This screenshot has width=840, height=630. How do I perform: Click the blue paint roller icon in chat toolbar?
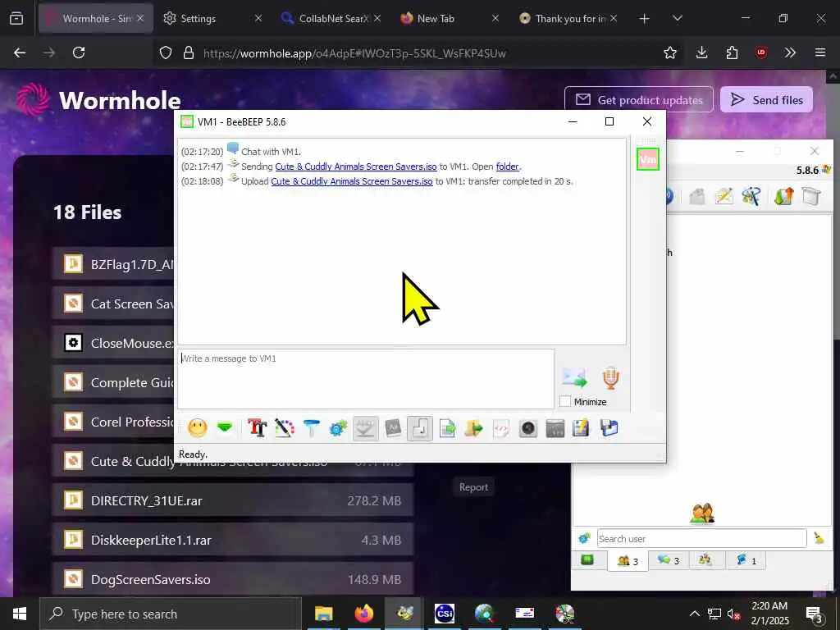[311, 428]
